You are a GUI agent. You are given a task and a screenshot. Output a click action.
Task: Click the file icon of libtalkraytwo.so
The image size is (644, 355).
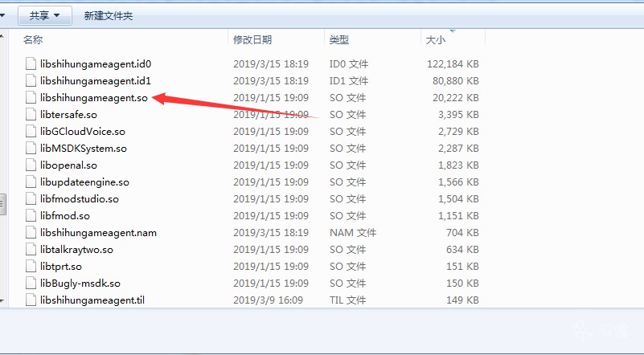click(31, 249)
